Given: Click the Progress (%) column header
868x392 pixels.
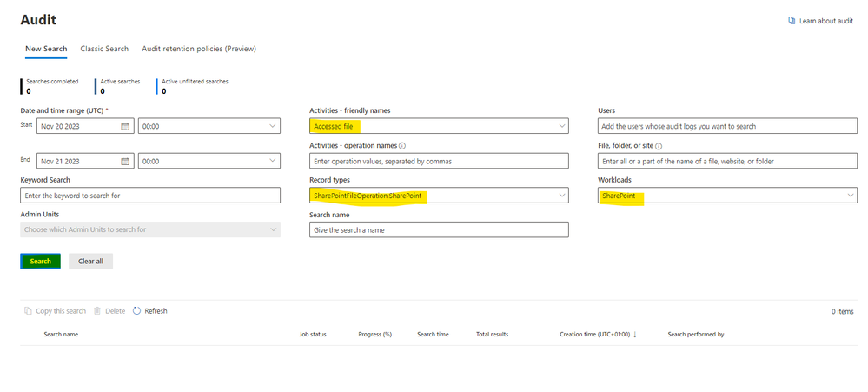Looking at the screenshot, I should point(374,335).
